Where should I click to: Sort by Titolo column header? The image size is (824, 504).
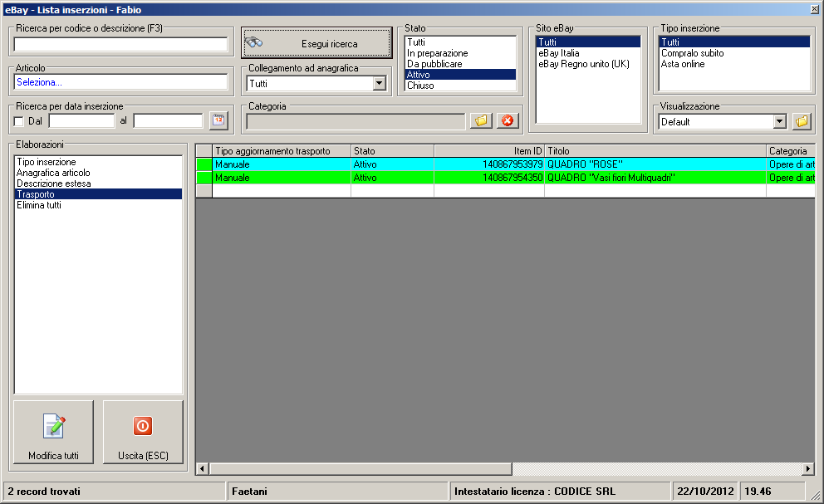(x=655, y=151)
